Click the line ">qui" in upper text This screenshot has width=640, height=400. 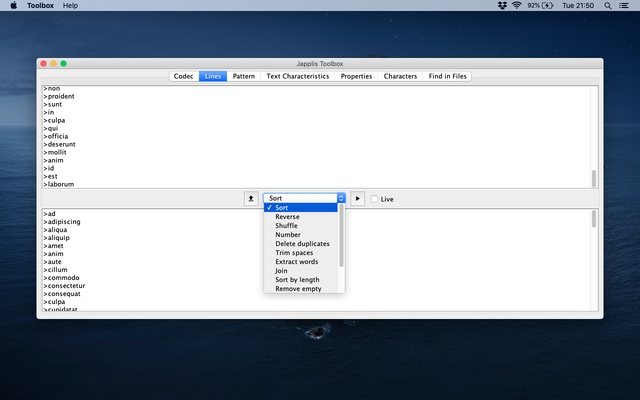(x=51, y=129)
